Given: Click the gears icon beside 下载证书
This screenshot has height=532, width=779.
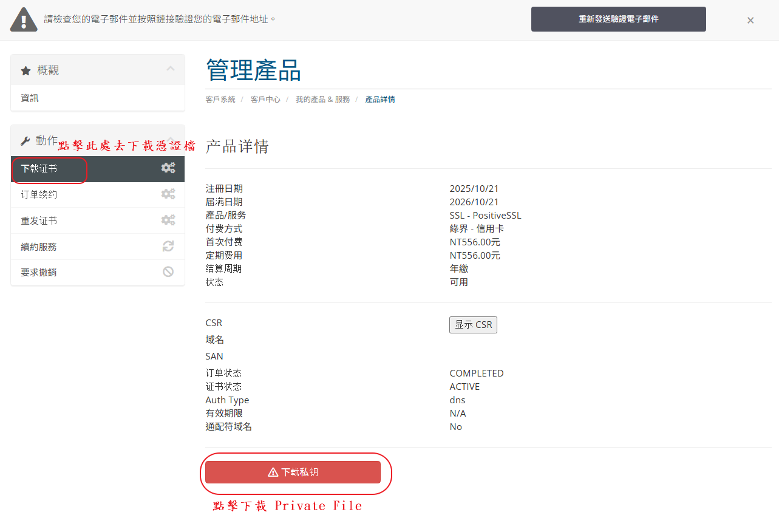Looking at the screenshot, I should tap(168, 168).
